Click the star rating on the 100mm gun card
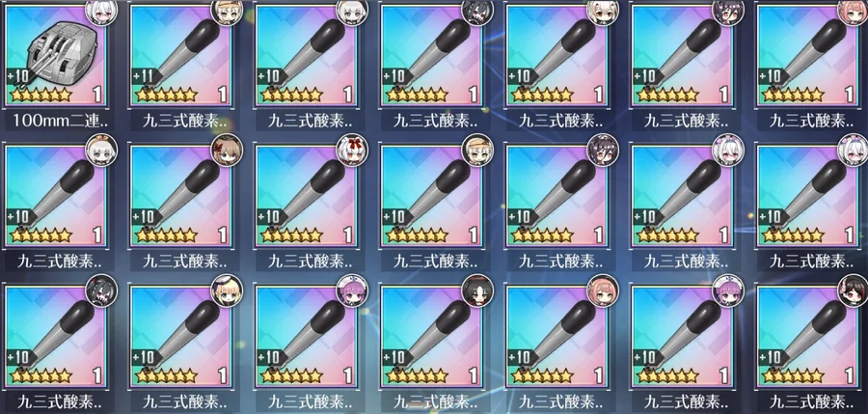Screen dimensions: 868x414 [41, 95]
